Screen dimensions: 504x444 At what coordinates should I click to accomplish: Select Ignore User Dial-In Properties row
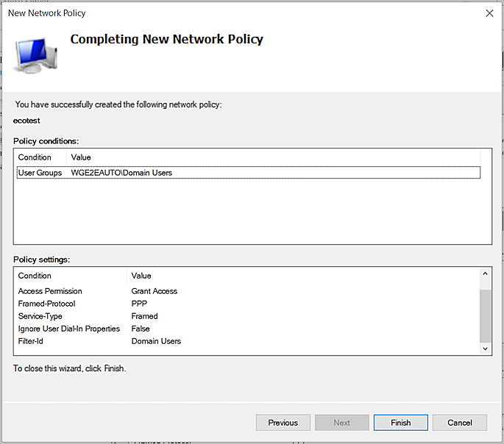68,329
